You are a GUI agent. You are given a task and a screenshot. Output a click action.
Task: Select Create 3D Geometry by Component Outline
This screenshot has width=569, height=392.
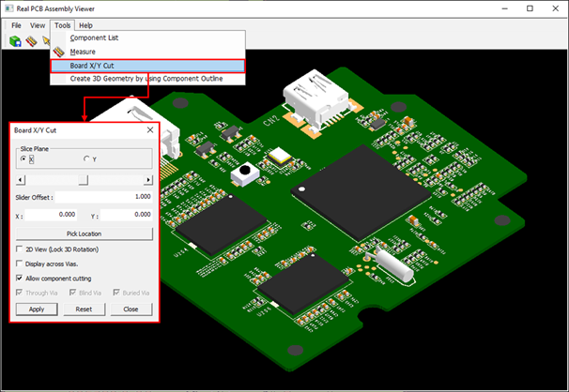pos(147,79)
